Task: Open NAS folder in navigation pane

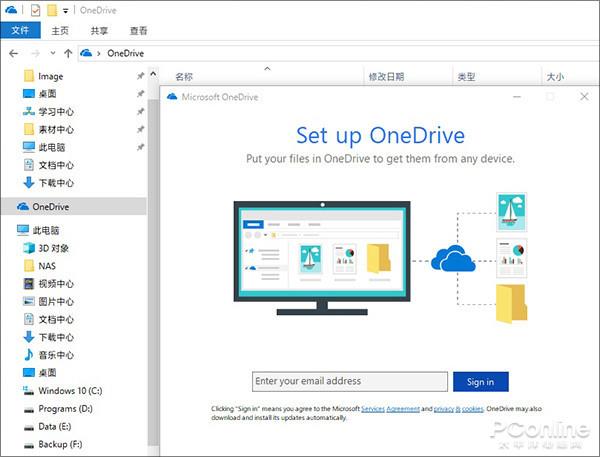Action: 48,266
